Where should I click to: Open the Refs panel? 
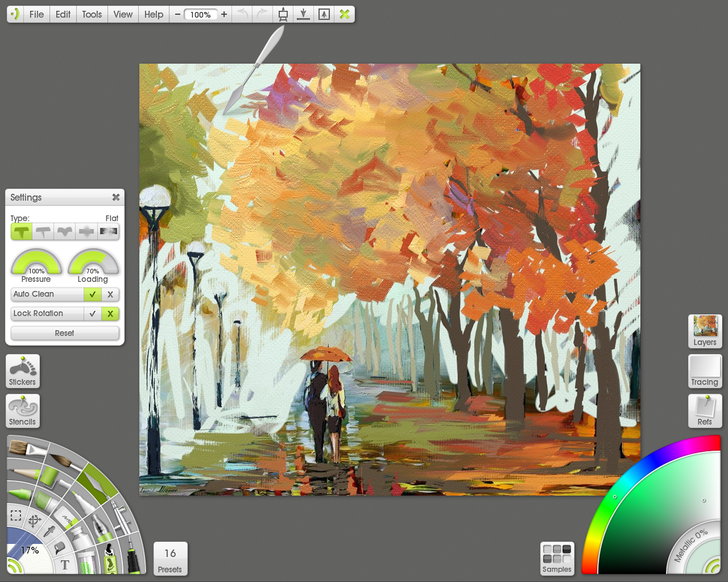click(x=705, y=411)
